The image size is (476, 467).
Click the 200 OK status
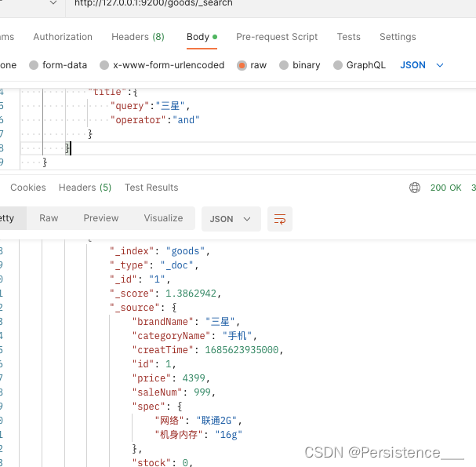pyautogui.click(x=445, y=188)
